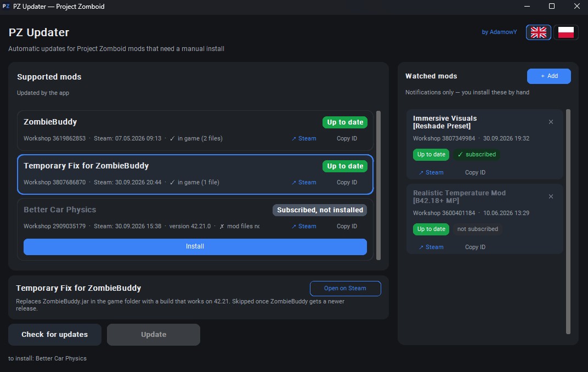
Task: Open Steam link for Temporary Fix mod
Action: (304, 182)
